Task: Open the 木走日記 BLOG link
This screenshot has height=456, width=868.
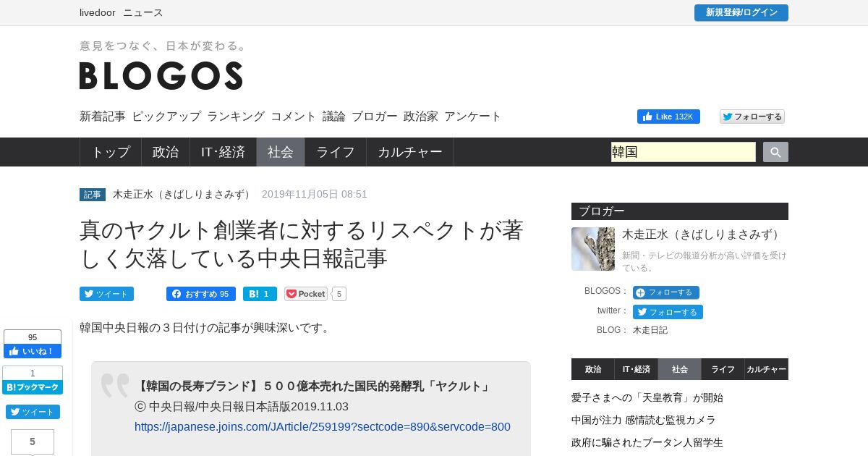Action: [x=650, y=330]
